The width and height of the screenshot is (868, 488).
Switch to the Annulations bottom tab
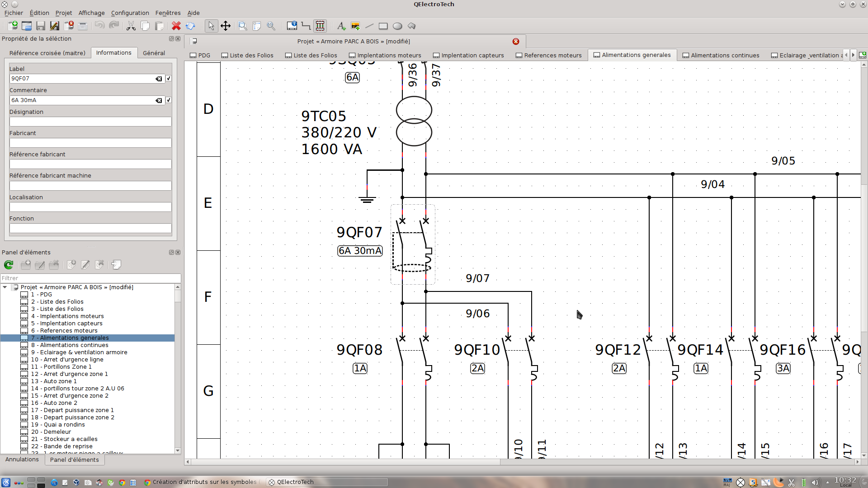(x=22, y=460)
